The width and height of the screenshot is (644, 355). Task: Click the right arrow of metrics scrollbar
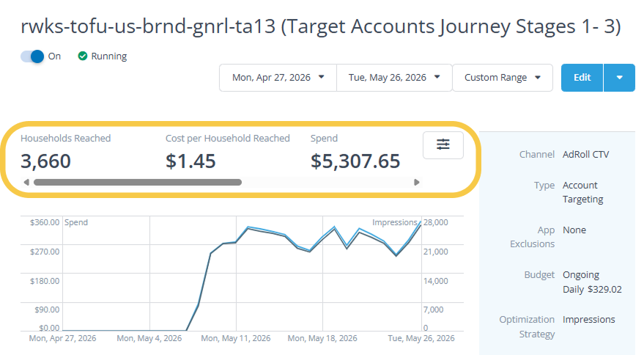click(416, 182)
